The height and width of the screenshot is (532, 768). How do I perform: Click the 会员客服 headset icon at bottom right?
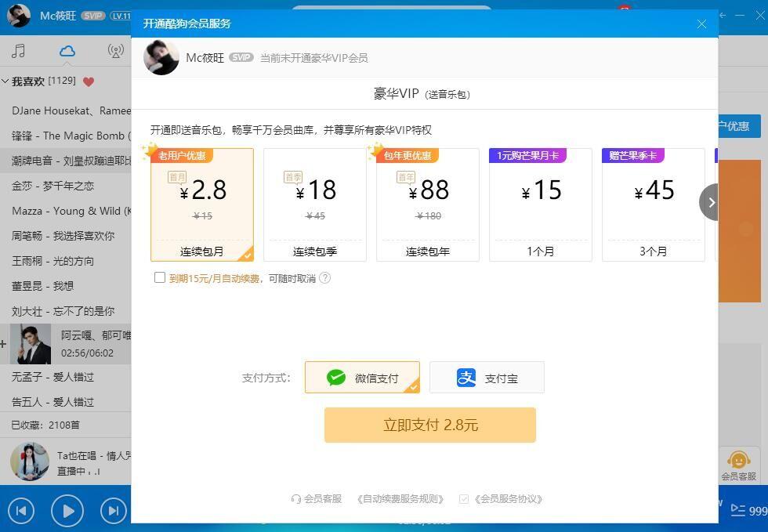(x=738, y=461)
